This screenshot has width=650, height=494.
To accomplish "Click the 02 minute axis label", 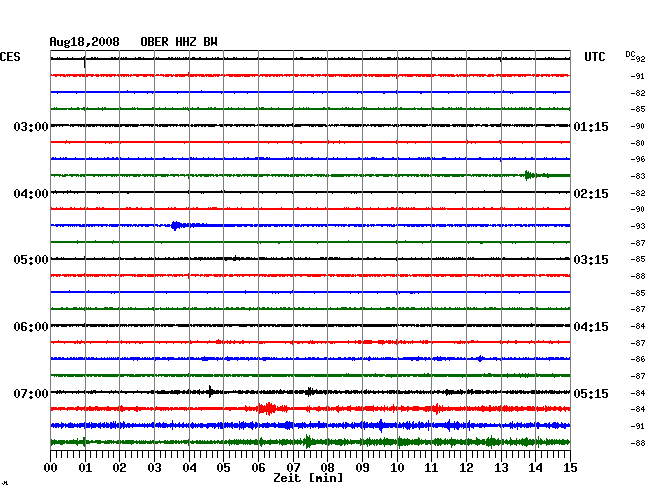I will (119, 468).
